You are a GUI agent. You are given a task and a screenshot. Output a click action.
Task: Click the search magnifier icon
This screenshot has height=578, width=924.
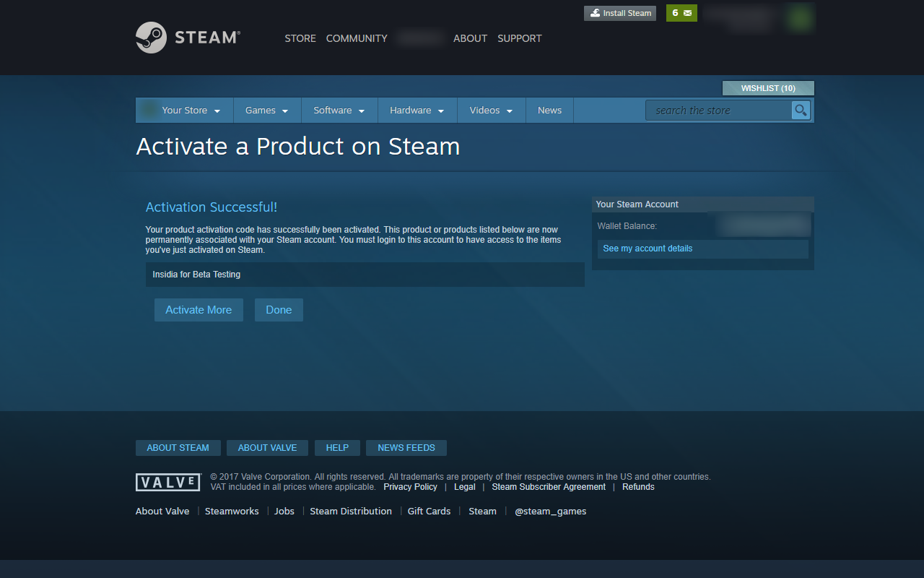pyautogui.click(x=801, y=110)
